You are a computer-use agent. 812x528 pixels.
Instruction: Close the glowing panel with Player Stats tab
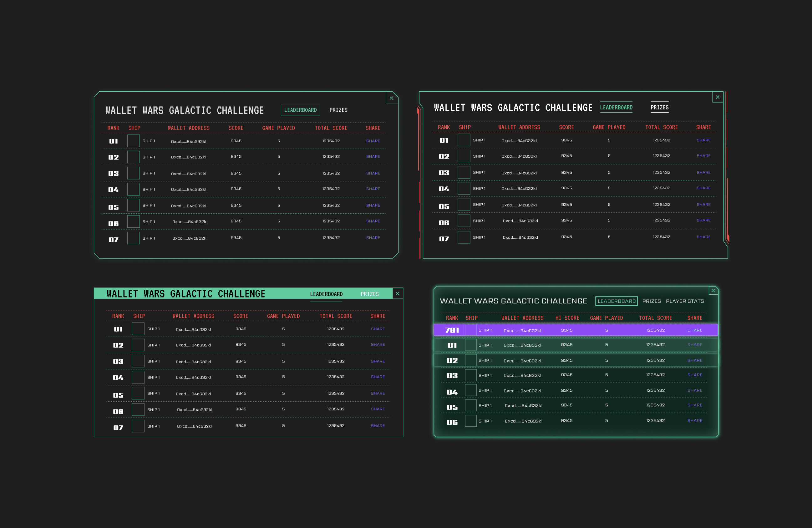pos(713,291)
